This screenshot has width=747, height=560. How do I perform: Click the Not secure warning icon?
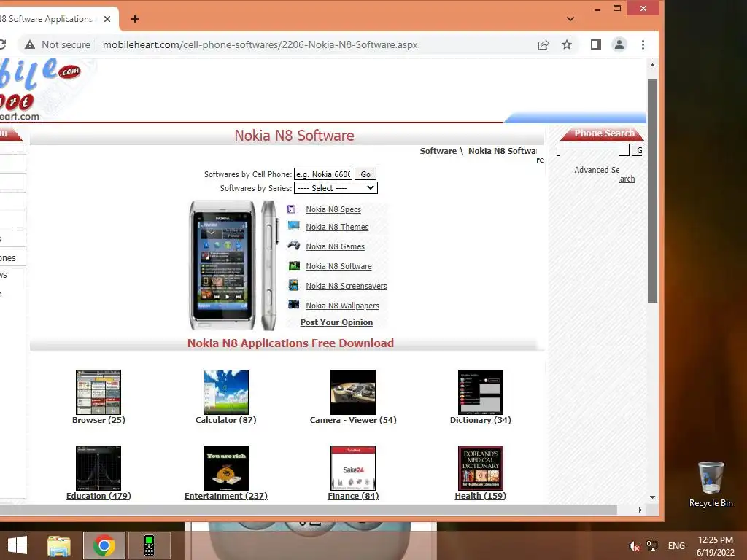point(30,44)
